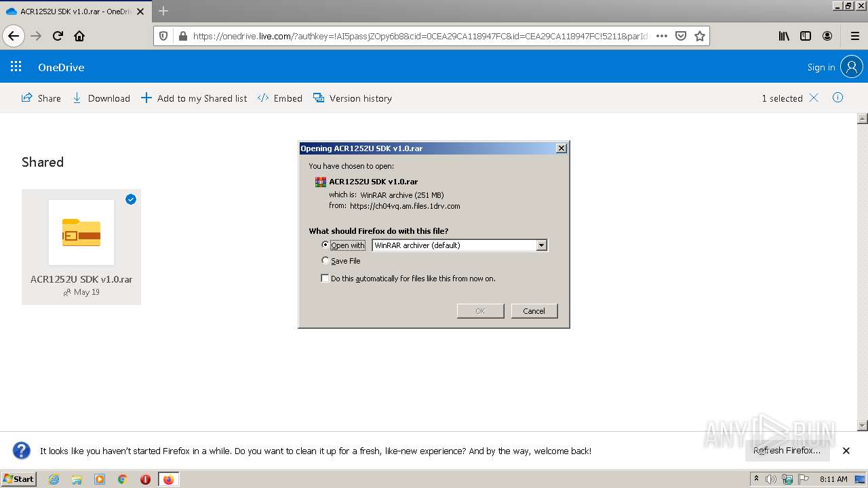Close the Opening ACR1252U SDK dialog
Screen dimensions: 868x488
point(561,148)
